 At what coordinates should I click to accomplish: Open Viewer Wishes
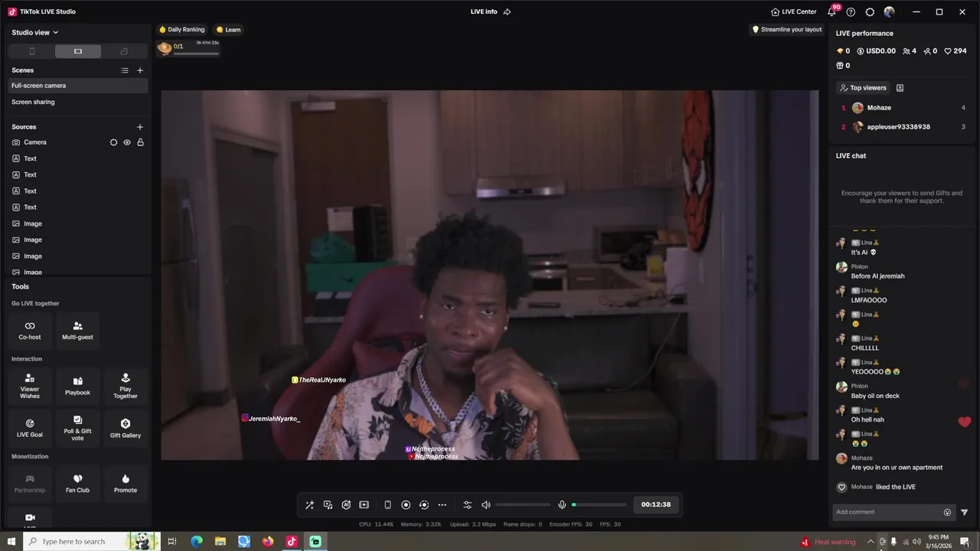point(30,387)
